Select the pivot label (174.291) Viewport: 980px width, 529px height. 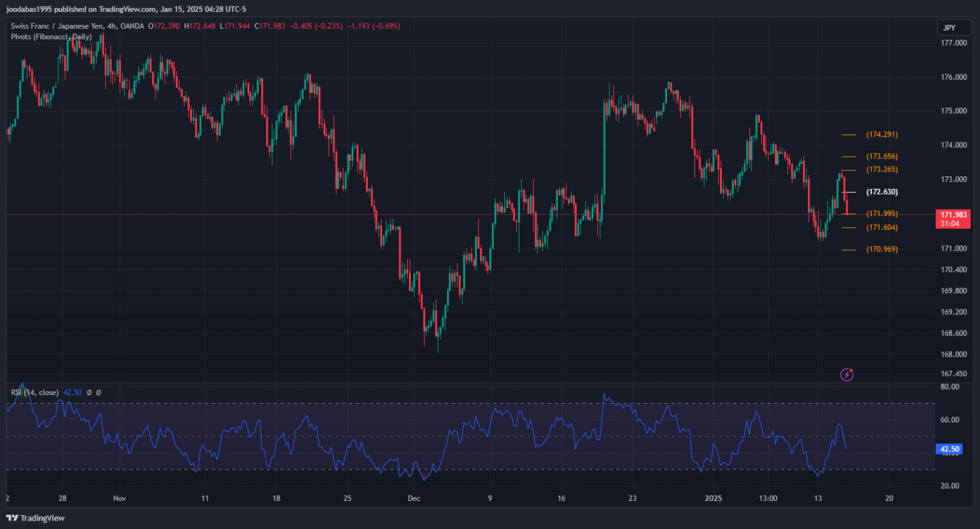pyautogui.click(x=882, y=135)
